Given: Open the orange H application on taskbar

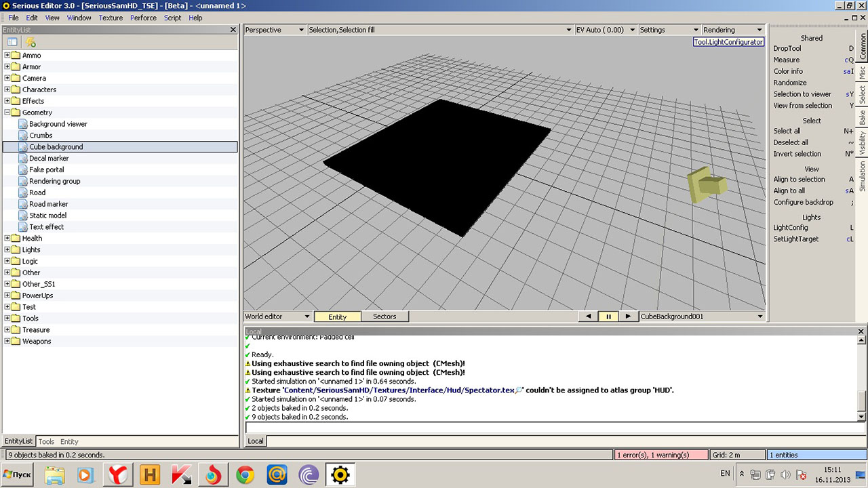Looking at the screenshot, I should (149, 475).
